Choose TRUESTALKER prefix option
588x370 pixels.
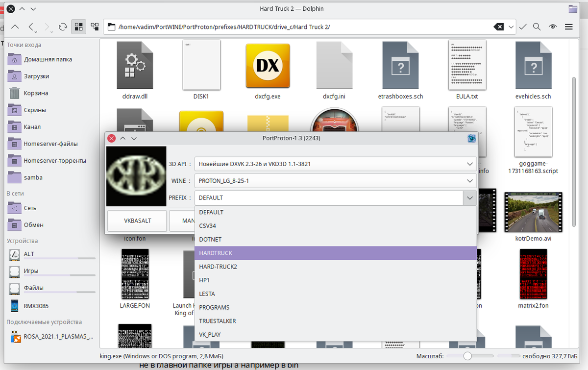coord(336,321)
